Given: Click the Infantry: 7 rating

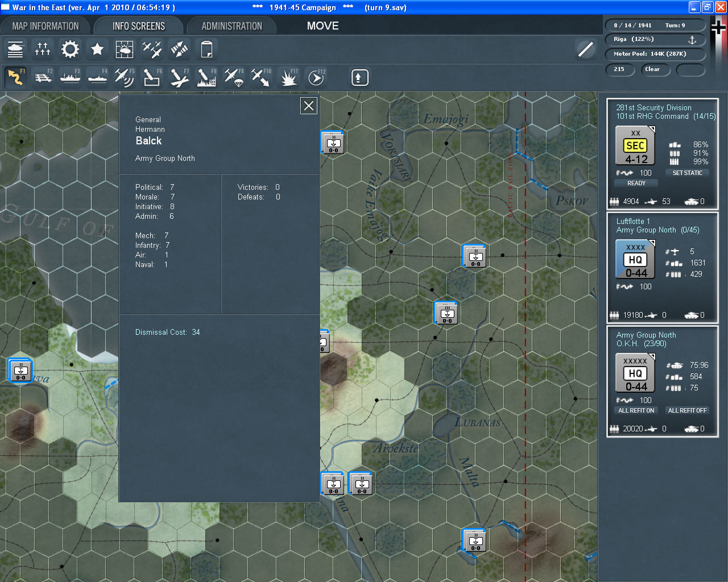Looking at the screenshot, I should click(x=152, y=245).
